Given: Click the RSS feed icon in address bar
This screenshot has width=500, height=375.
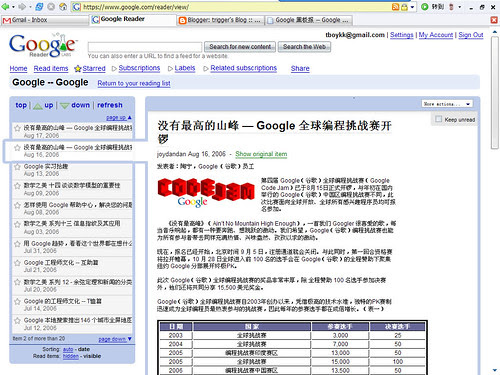Looking at the screenshot, I should click(395, 7).
